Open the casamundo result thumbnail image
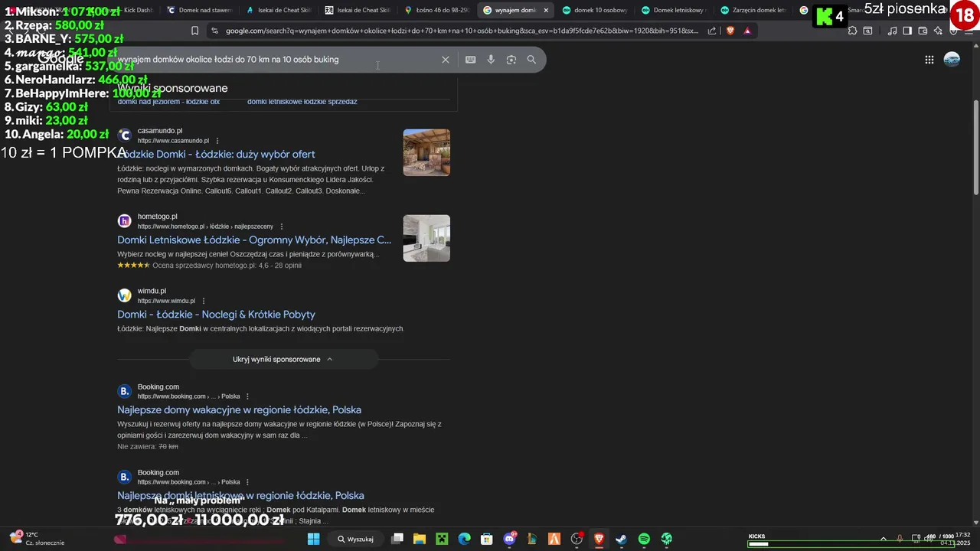The image size is (980, 551). click(x=426, y=152)
